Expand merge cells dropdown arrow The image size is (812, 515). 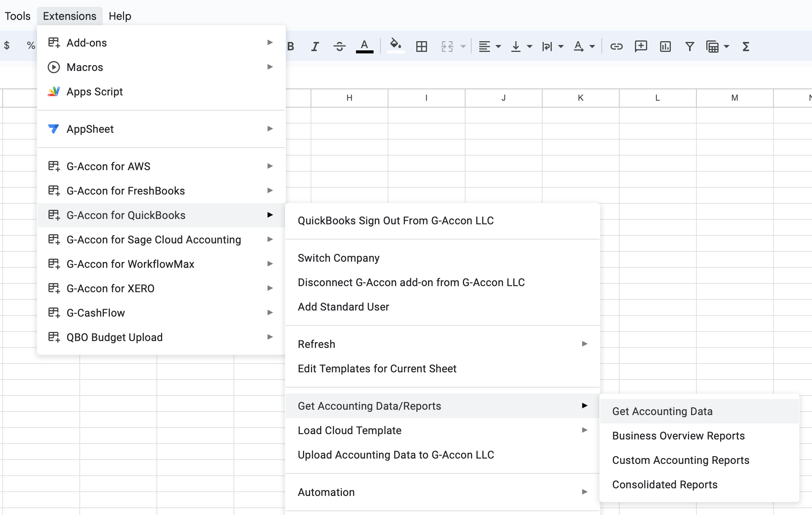pyautogui.click(x=463, y=47)
